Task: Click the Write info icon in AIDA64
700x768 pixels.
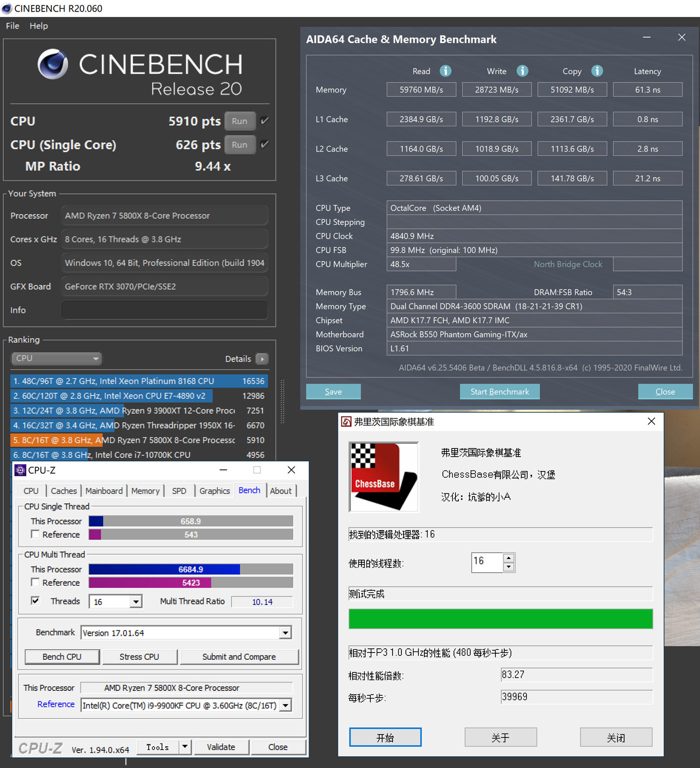Action: [522, 71]
